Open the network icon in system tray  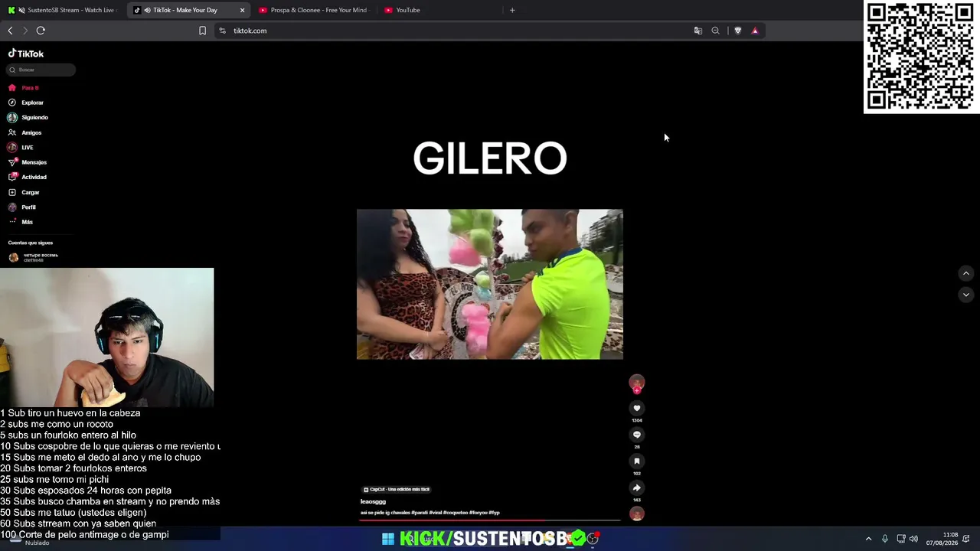click(x=900, y=539)
